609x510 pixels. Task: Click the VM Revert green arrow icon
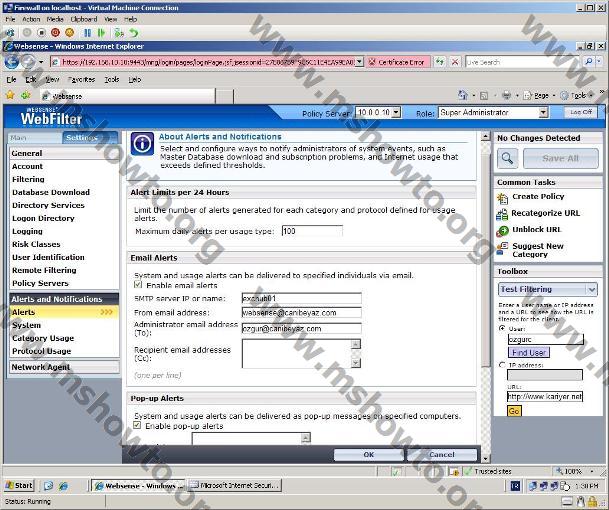(134, 33)
